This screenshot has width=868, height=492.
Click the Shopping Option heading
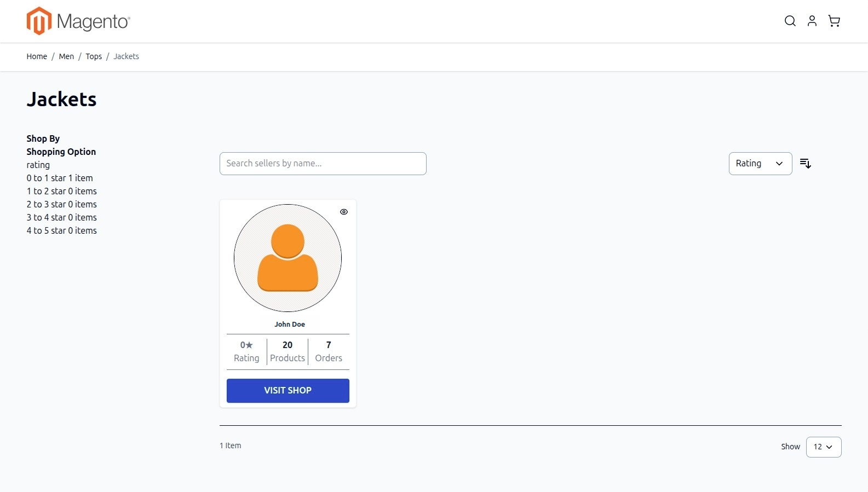[x=61, y=152]
